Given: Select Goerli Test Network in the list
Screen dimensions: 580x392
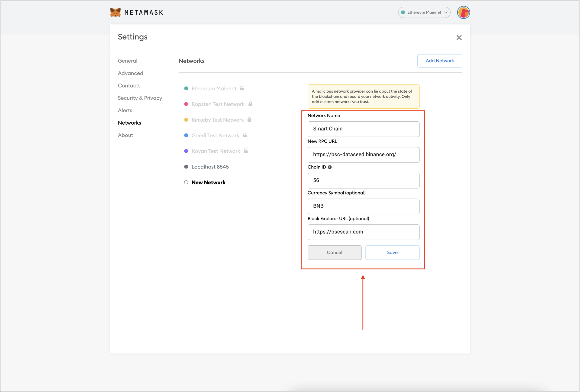Looking at the screenshot, I should (215, 135).
